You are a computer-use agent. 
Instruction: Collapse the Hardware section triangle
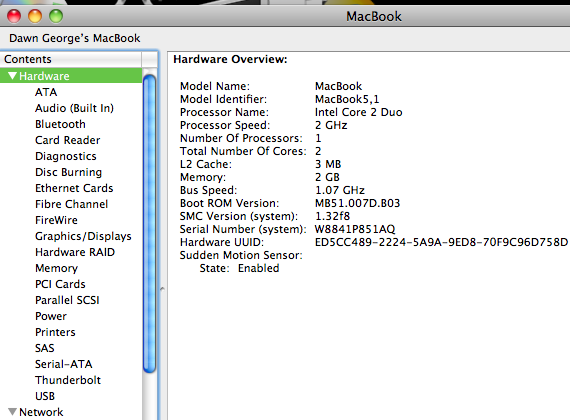pos(12,76)
